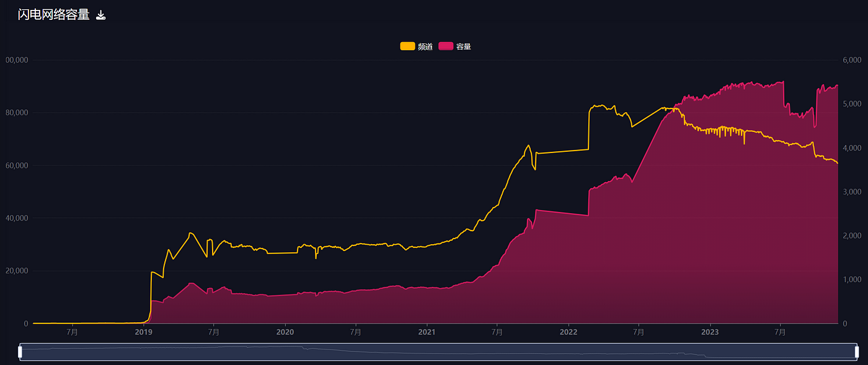868x365 pixels.
Task: Click the 20,000 left y-axis label
Action: click(17, 271)
